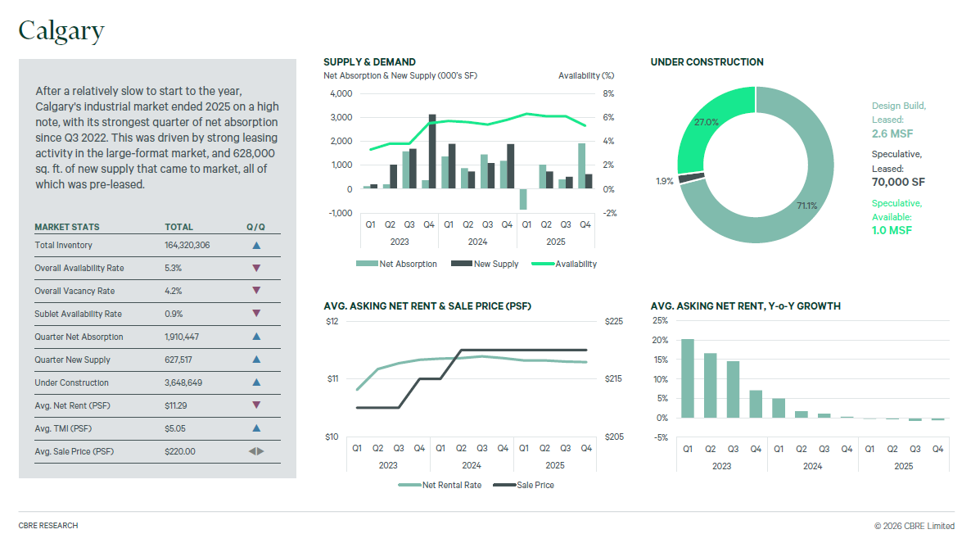Screen dimensions: 980x543
Task: Click the Under Construction value 3,648,649
Action: (183, 382)
